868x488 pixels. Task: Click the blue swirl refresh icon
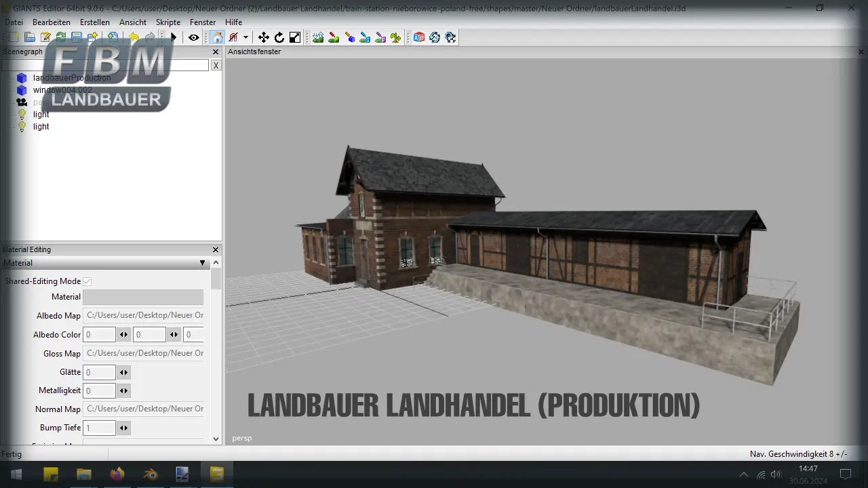click(x=435, y=37)
